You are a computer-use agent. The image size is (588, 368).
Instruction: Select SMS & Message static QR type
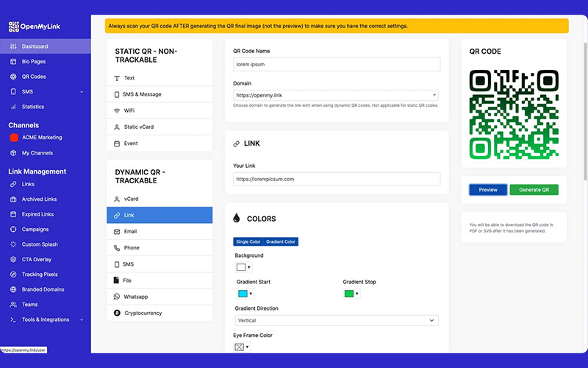point(159,94)
